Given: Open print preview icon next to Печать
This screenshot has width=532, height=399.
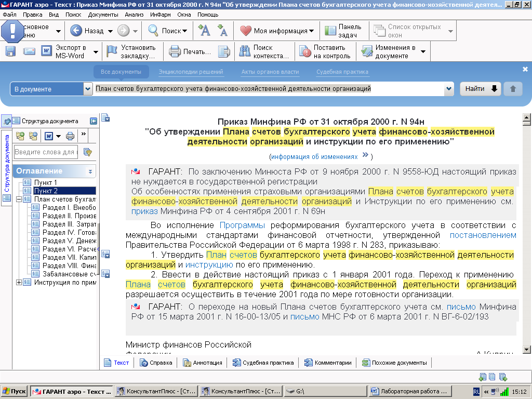Looking at the screenshot, I should (x=224, y=51).
